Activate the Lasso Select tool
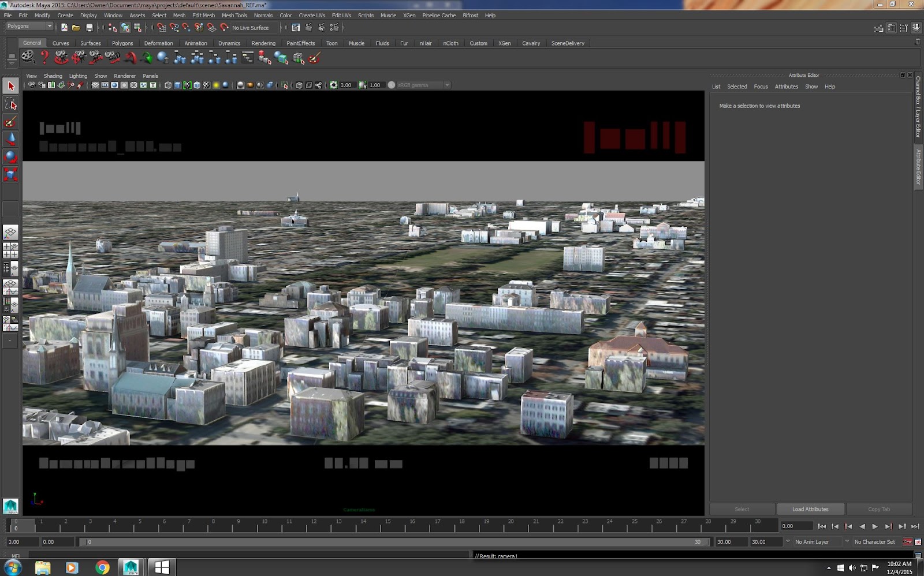The height and width of the screenshot is (576, 924). click(x=10, y=104)
